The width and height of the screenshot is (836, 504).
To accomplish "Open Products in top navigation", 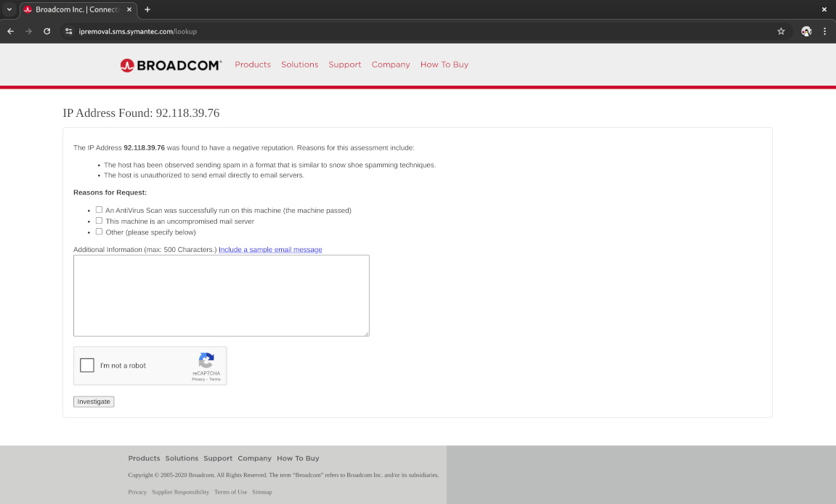I will coord(253,65).
